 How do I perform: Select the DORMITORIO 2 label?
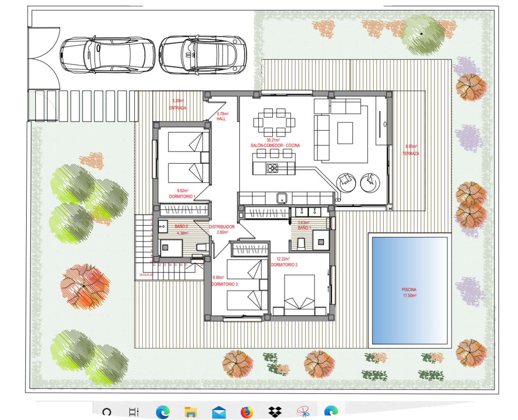click(x=284, y=265)
